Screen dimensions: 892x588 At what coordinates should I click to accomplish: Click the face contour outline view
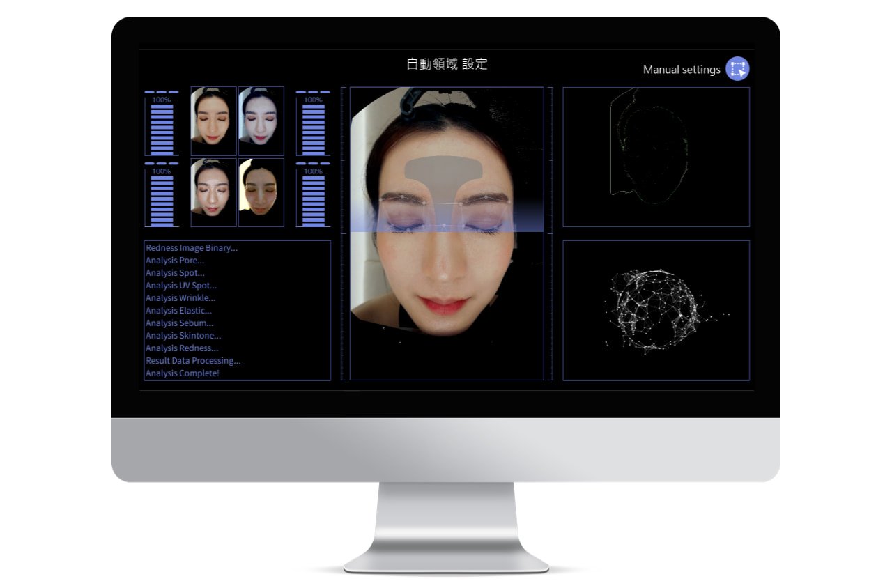pos(656,157)
